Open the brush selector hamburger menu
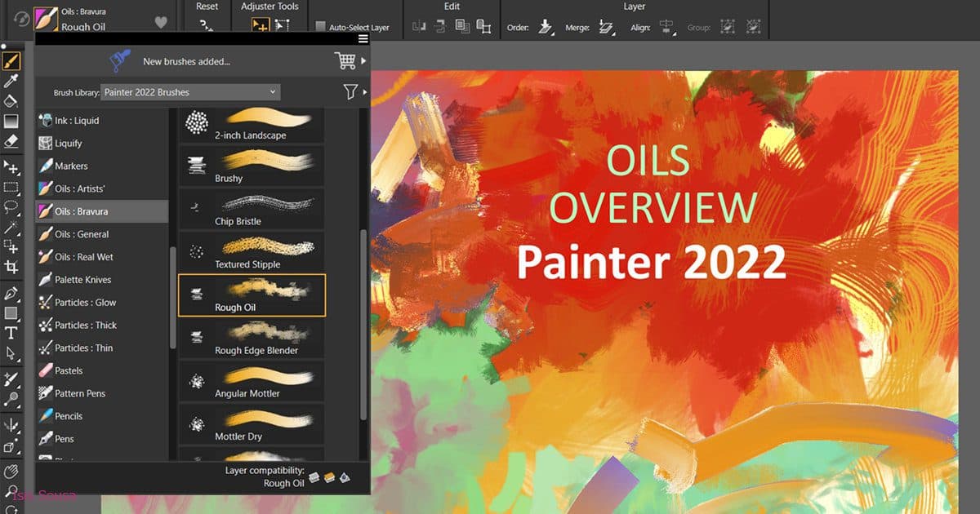Screen dimensions: 980x514 (x=363, y=38)
